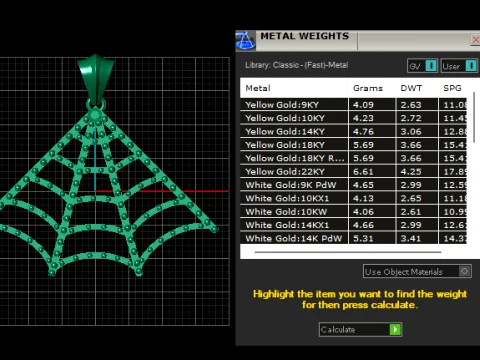This screenshot has width=480, height=360.
Task: Select the Yellow Gold:14KY row
Action: (x=353, y=131)
